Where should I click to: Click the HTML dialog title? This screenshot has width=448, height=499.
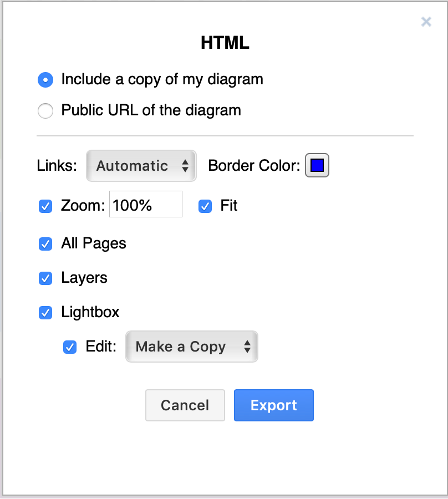pyautogui.click(x=224, y=43)
